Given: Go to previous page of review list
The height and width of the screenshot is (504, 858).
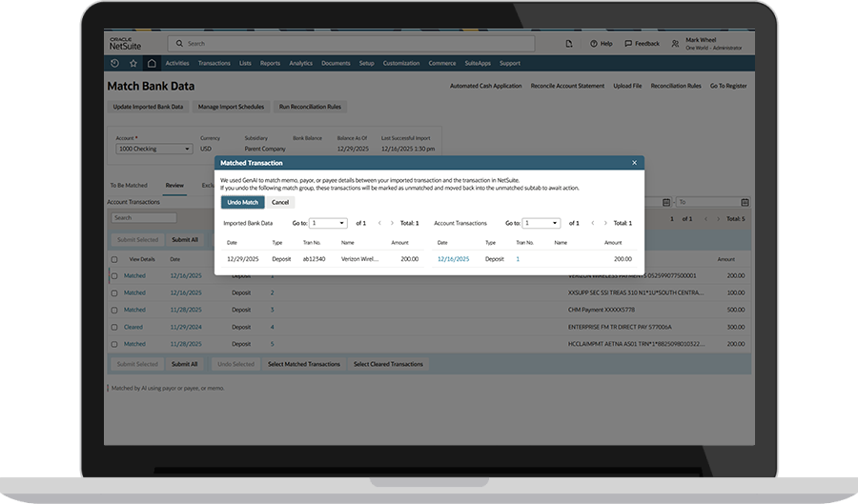Looking at the screenshot, I should click(x=705, y=219).
